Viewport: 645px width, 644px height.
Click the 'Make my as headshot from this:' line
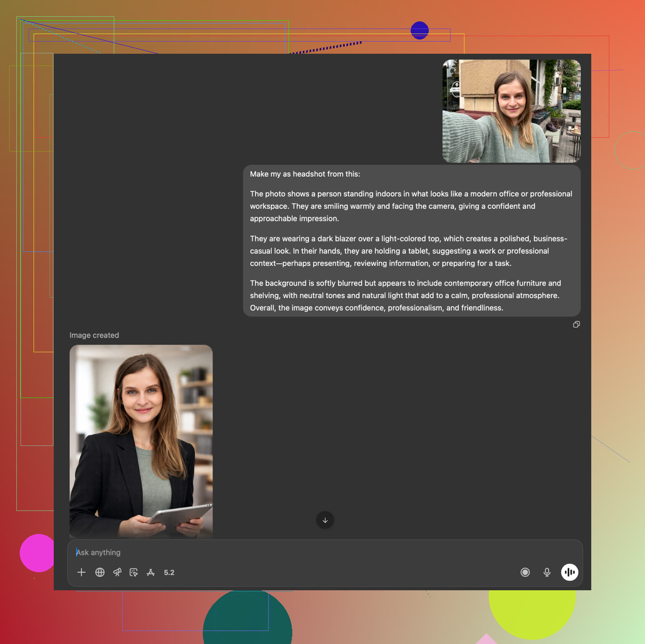(x=305, y=174)
